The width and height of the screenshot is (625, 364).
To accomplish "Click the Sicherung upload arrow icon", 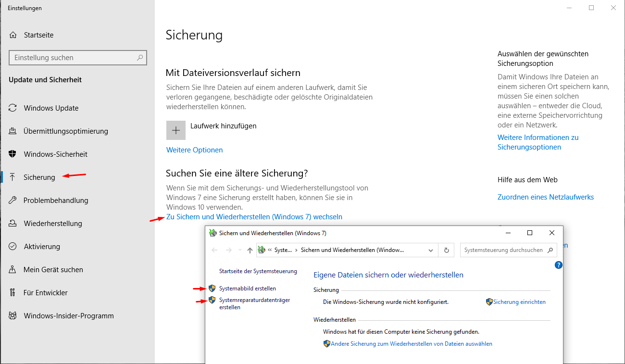I will click(13, 177).
